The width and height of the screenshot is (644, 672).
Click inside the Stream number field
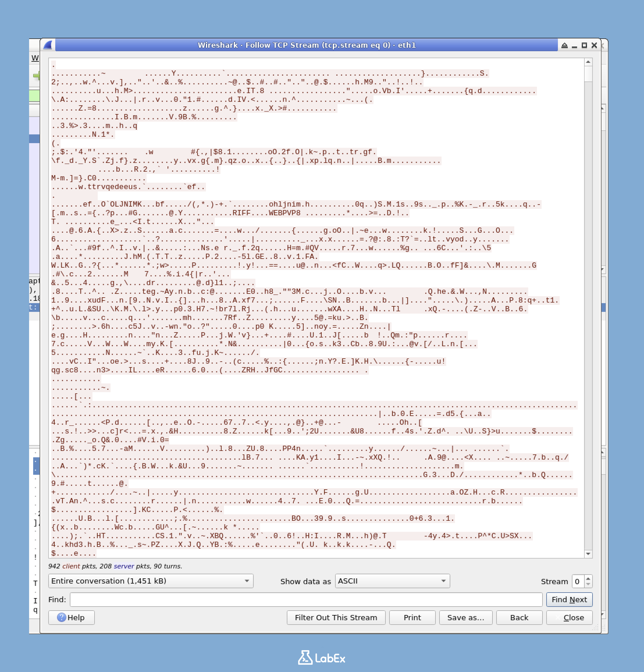pyautogui.click(x=578, y=581)
